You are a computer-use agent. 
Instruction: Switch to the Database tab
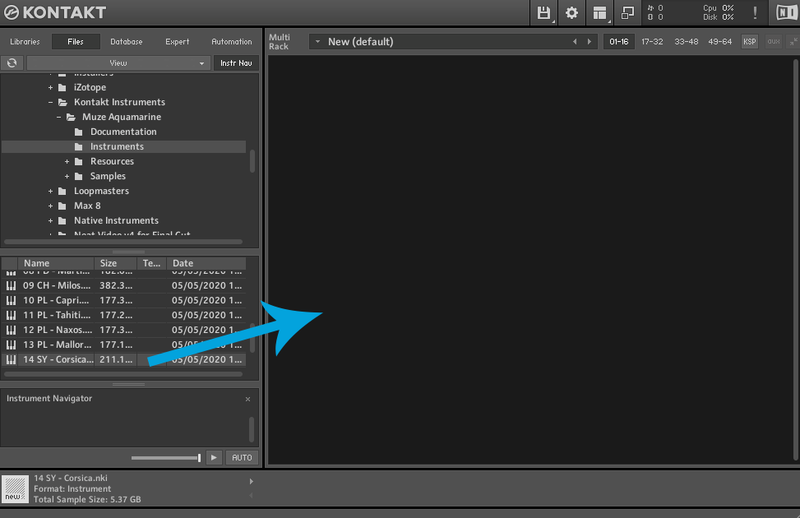pyautogui.click(x=127, y=42)
